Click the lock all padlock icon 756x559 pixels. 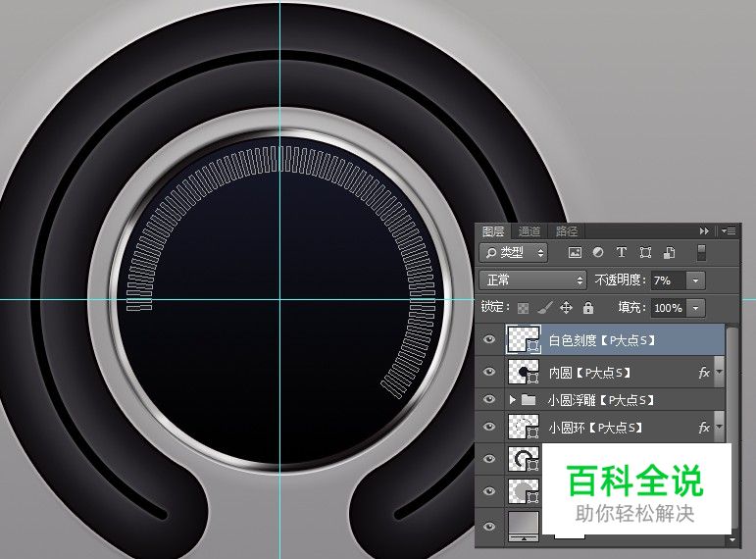point(588,308)
